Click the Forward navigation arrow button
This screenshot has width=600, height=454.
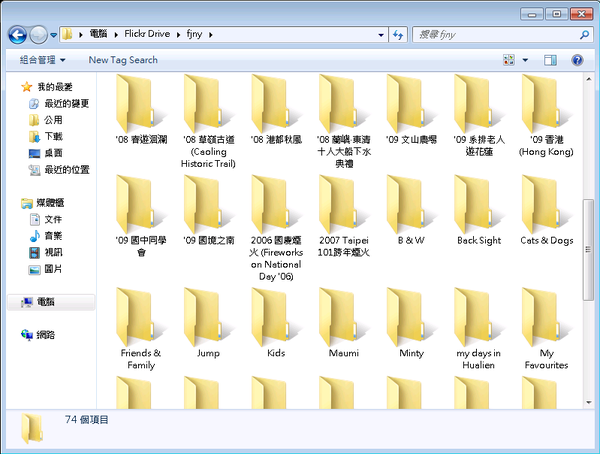(38, 35)
